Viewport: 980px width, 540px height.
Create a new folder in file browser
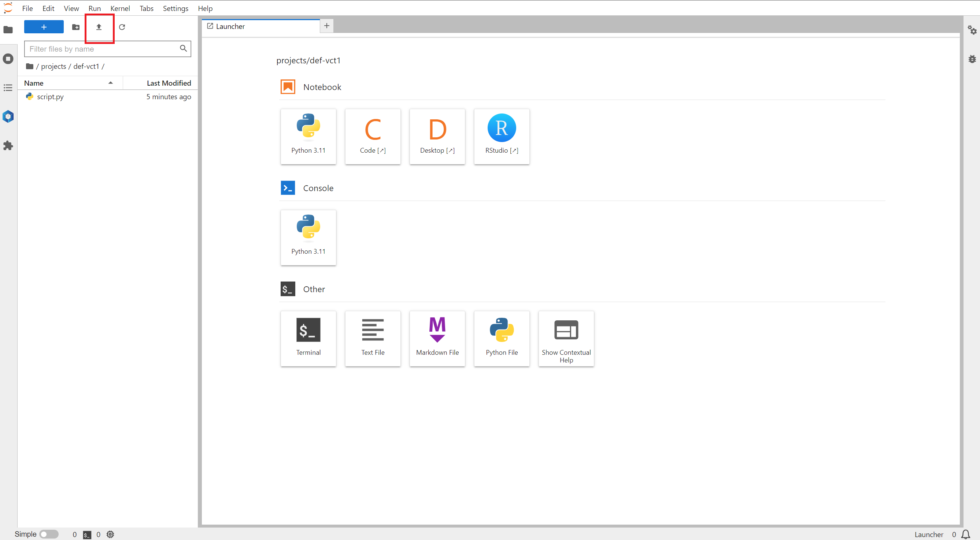(x=76, y=27)
